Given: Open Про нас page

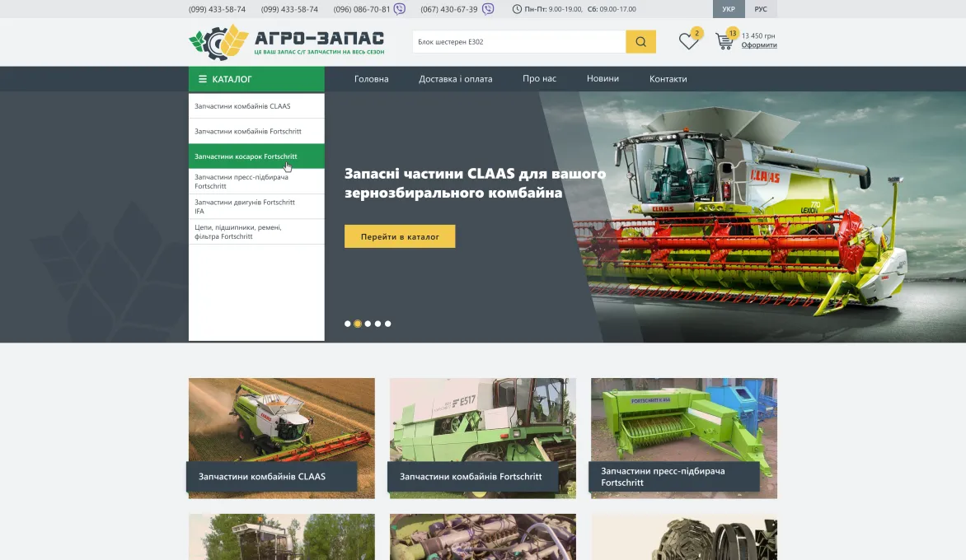Looking at the screenshot, I should click(x=540, y=79).
